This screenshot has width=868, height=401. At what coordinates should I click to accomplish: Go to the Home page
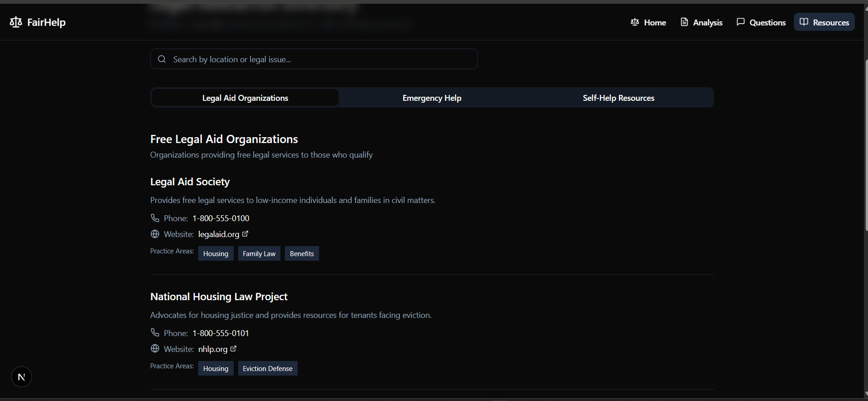pos(649,22)
